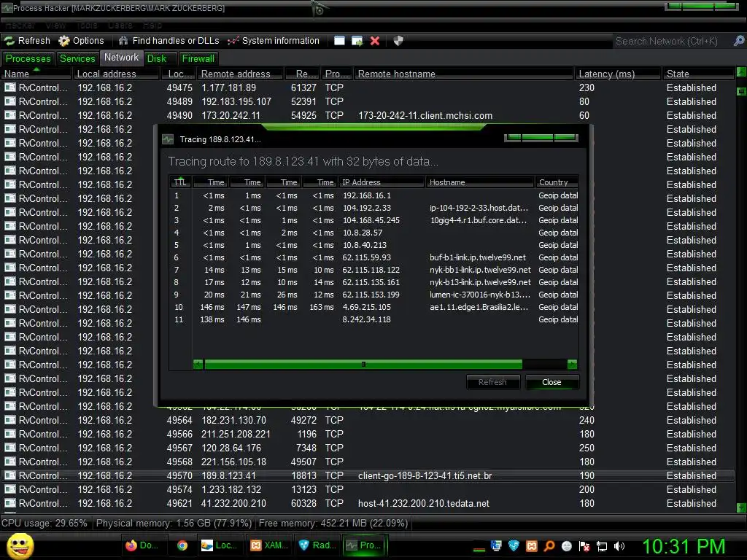The image size is (747, 560).
Task: Switch to XAMPP taskbar button
Action: 268,545
